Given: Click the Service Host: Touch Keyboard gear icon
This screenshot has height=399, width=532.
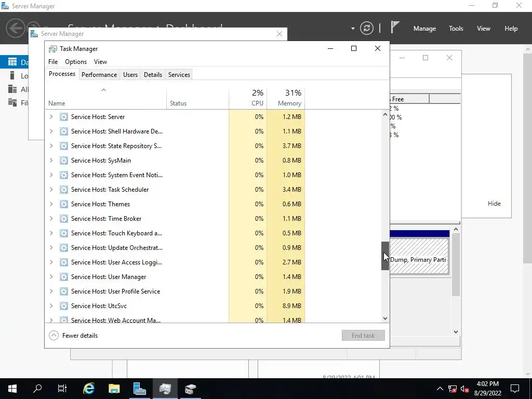Looking at the screenshot, I should [x=64, y=233].
